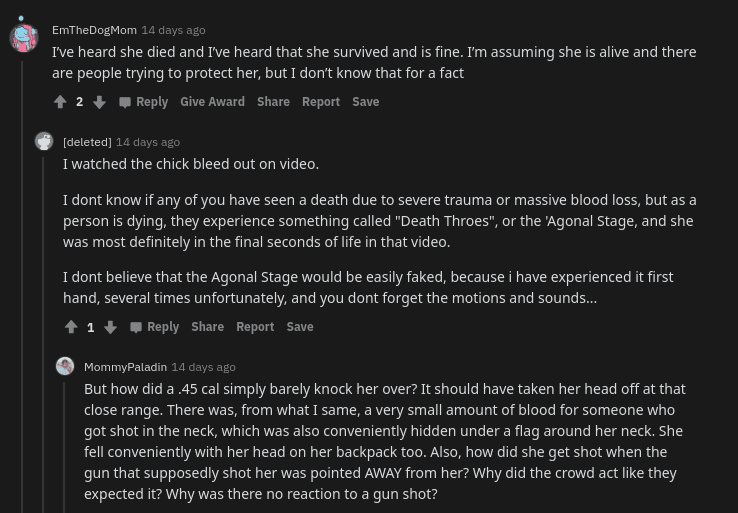Share the deleted user's comment

[207, 327]
